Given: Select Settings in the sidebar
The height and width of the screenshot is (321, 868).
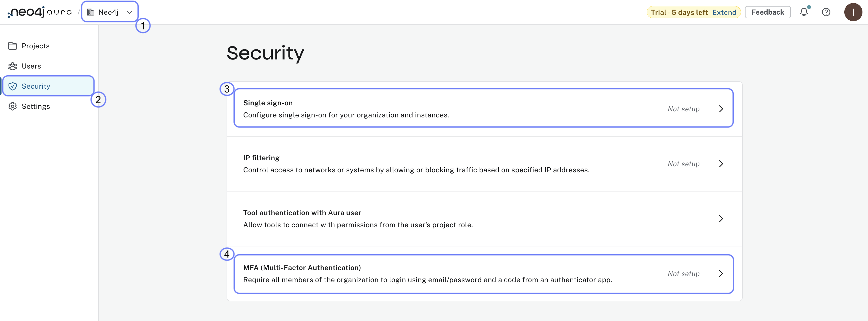Looking at the screenshot, I should (36, 106).
